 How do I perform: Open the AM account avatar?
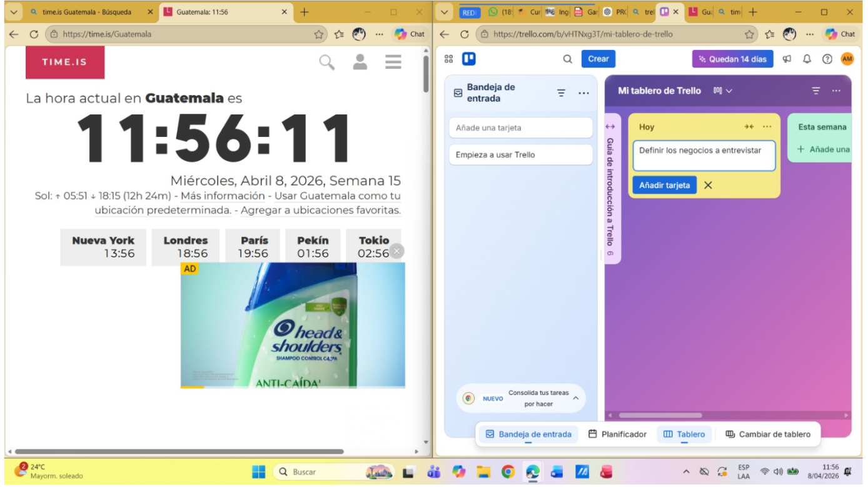[847, 59]
